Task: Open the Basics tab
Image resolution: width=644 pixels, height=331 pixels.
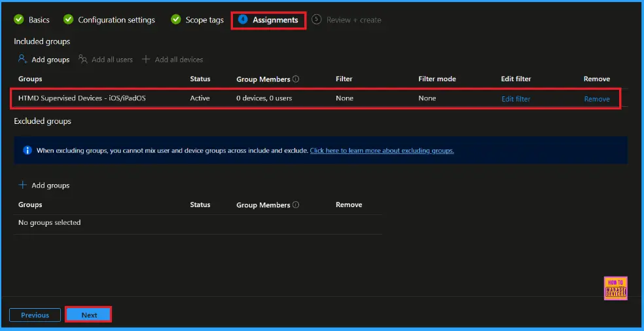Action: pos(39,20)
